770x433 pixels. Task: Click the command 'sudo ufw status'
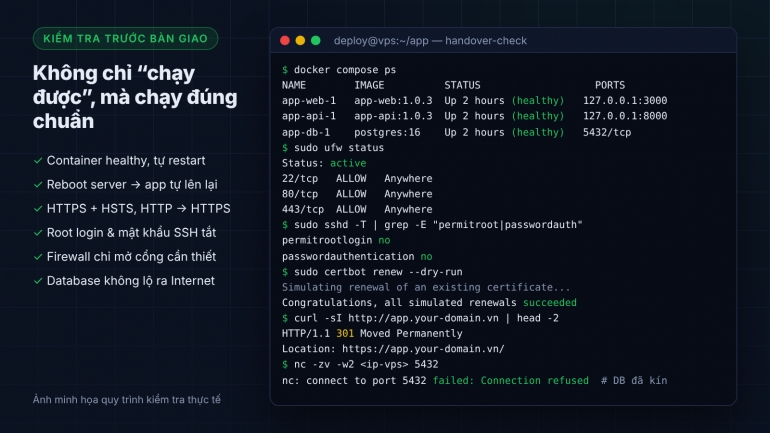point(339,148)
